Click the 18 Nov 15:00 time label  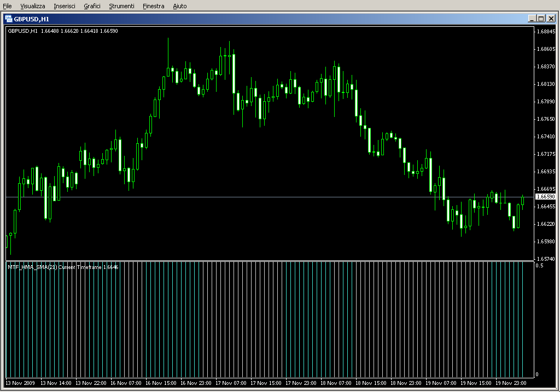click(371, 383)
